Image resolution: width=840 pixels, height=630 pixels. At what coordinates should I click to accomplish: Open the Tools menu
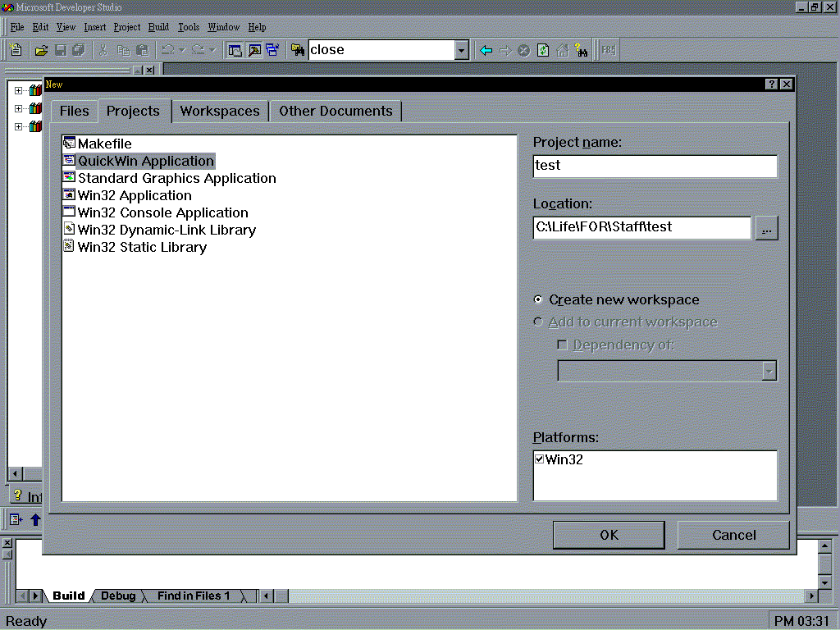[x=189, y=27]
